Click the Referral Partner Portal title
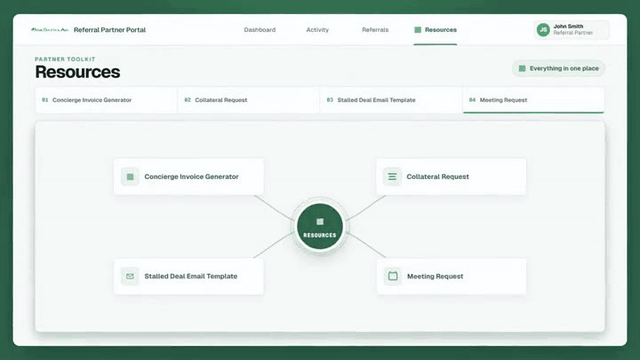The width and height of the screenshot is (640, 360). (109, 30)
